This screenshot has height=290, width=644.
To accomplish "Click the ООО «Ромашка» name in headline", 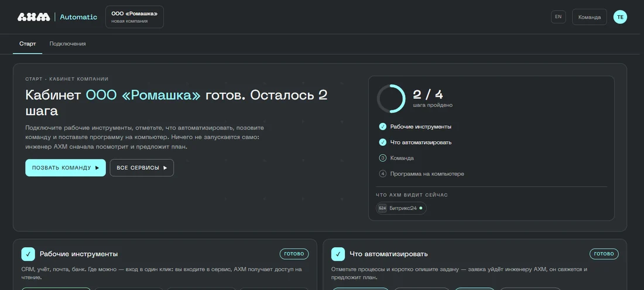I will pyautogui.click(x=143, y=95).
